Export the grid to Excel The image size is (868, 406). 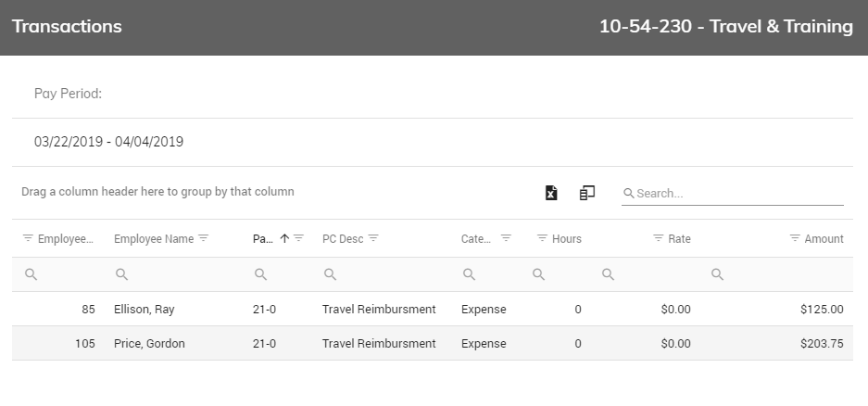tap(551, 193)
